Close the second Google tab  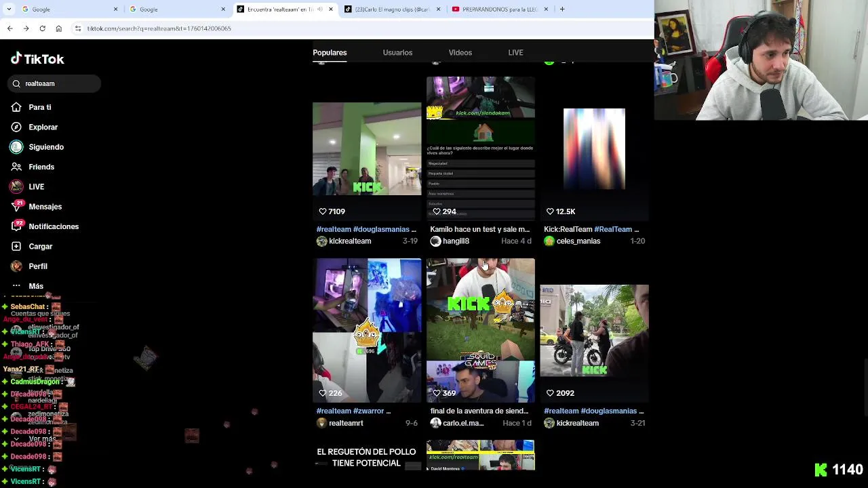click(x=223, y=9)
